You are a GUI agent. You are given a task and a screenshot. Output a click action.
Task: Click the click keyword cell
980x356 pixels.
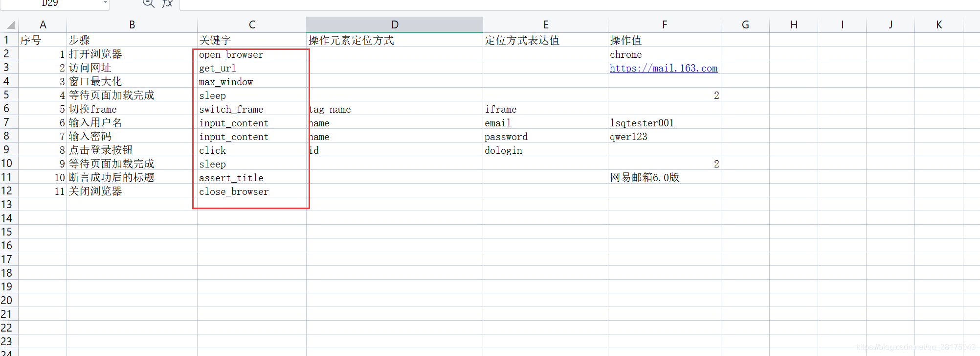tap(252, 150)
